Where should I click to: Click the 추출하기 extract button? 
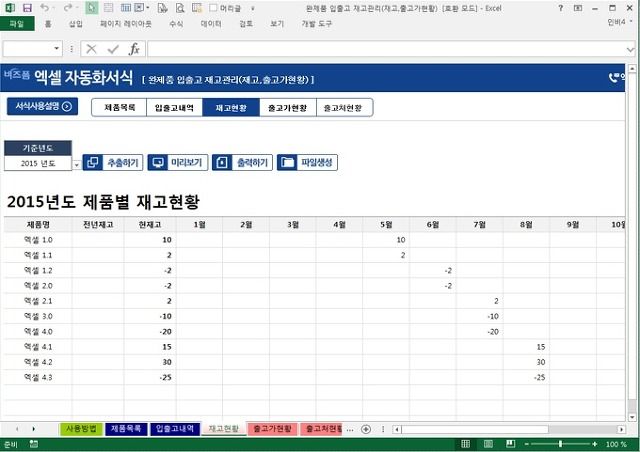point(113,163)
